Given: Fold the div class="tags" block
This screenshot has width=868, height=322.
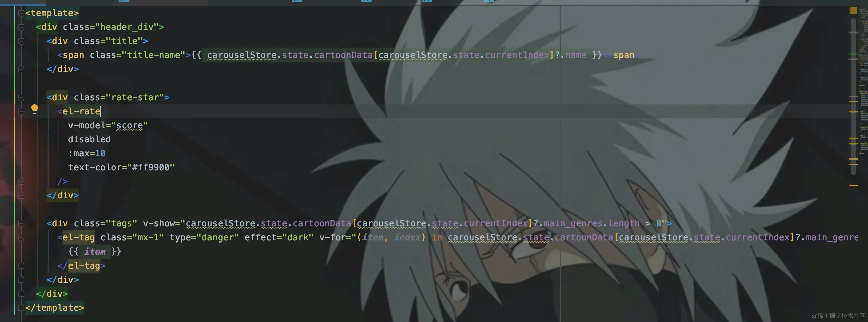Looking at the screenshot, I should coord(21,224).
